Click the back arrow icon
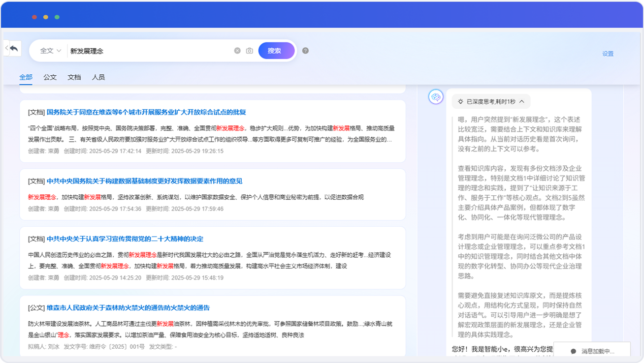This screenshot has height=363, width=644. coord(14,48)
